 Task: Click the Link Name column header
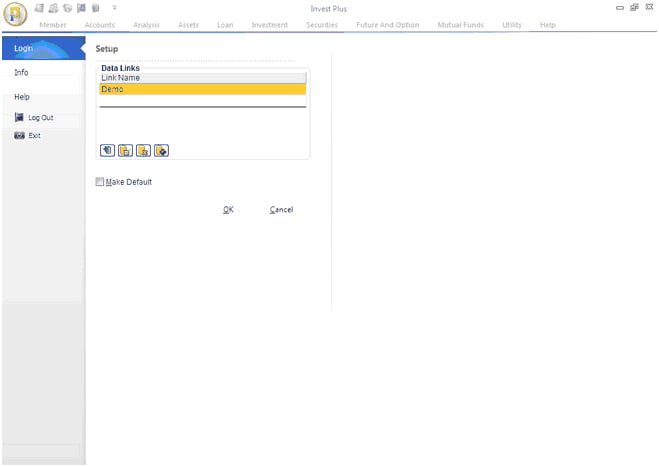202,77
